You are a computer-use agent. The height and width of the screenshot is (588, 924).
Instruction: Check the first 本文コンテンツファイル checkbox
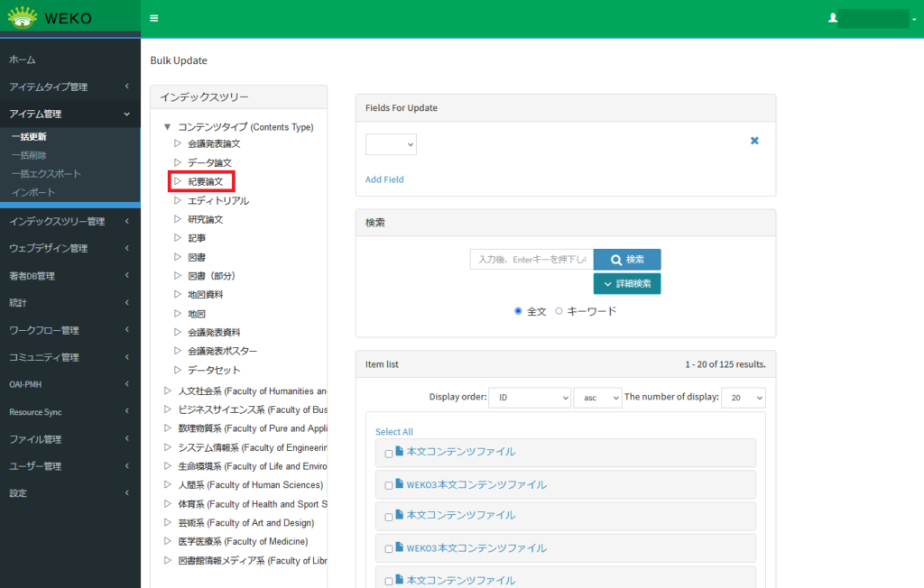pyautogui.click(x=389, y=454)
